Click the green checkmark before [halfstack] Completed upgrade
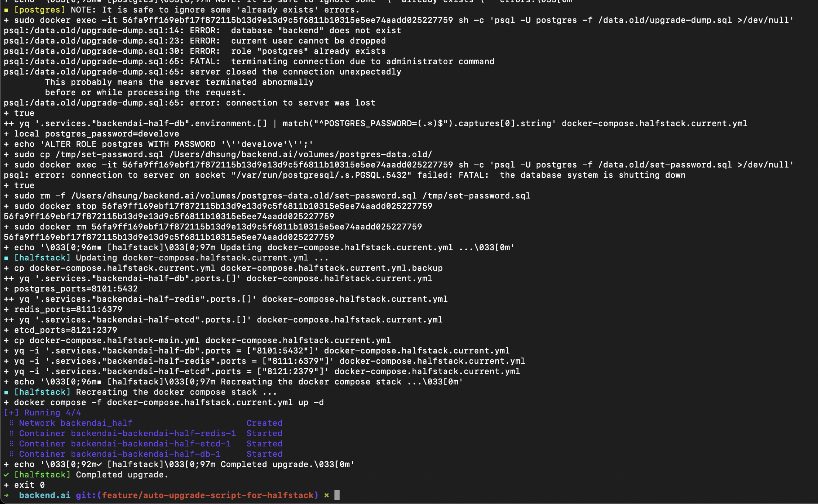Screen dimensions: 818x504 coord(6,475)
